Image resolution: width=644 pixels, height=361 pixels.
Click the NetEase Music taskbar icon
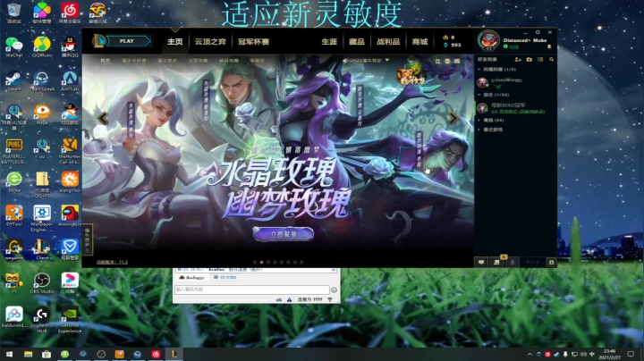pyautogui.click(x=156, y=354)
